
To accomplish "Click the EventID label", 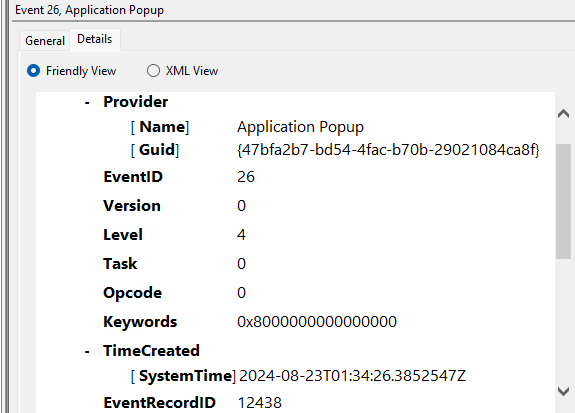I will 133,177.
